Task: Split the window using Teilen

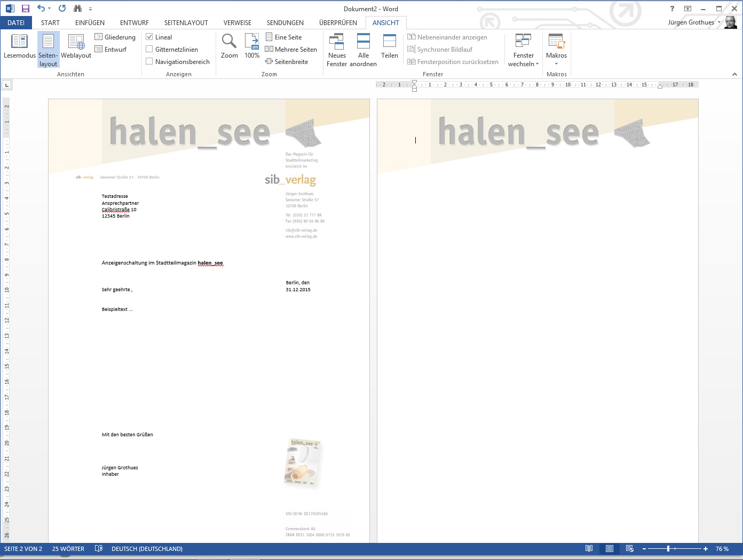Action: point(390,46)
